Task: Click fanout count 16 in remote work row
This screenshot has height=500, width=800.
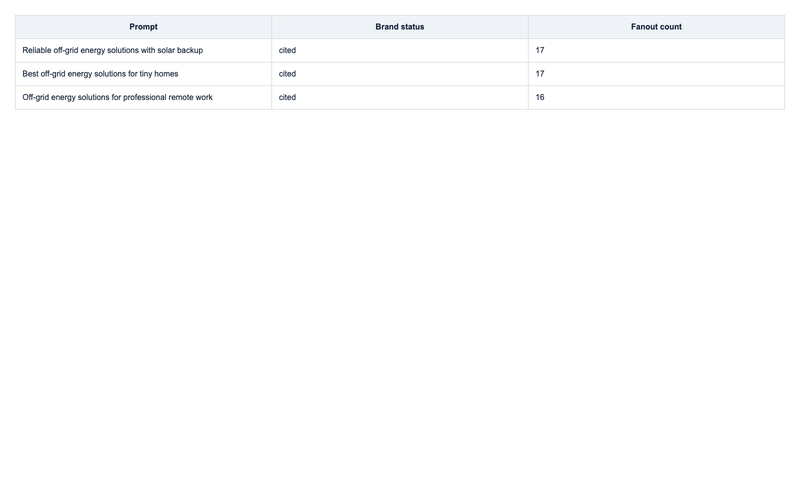Action: click(x=540, y=97)
